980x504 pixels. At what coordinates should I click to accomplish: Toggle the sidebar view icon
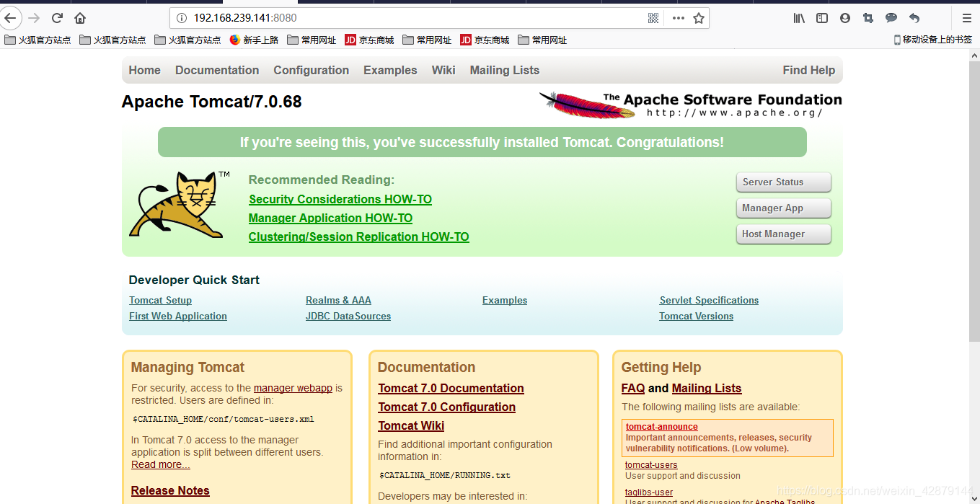pyautogui.click(x=822, y=18)
